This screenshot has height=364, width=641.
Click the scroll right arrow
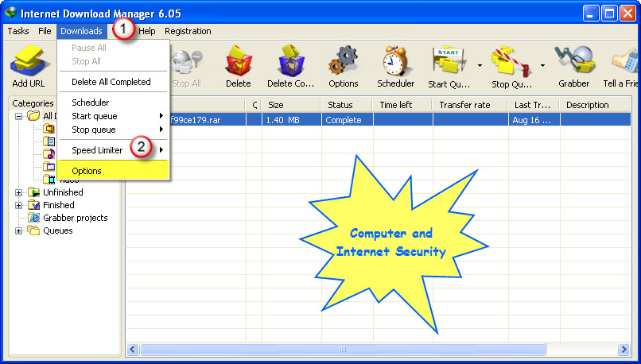click(624, 349)
